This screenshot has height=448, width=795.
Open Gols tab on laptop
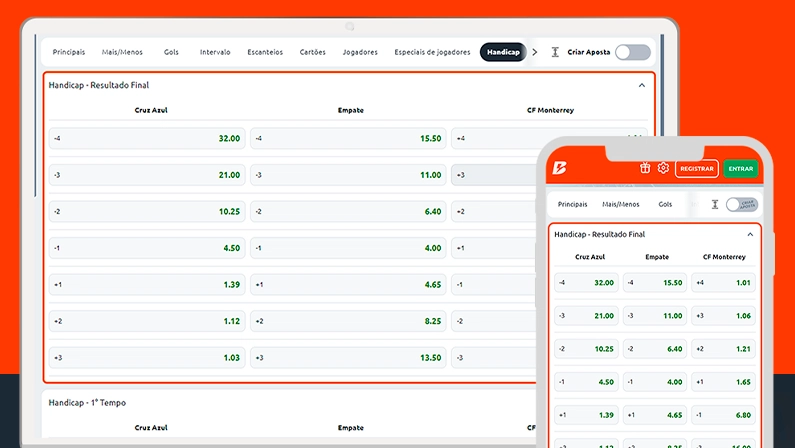coord(171,52)
